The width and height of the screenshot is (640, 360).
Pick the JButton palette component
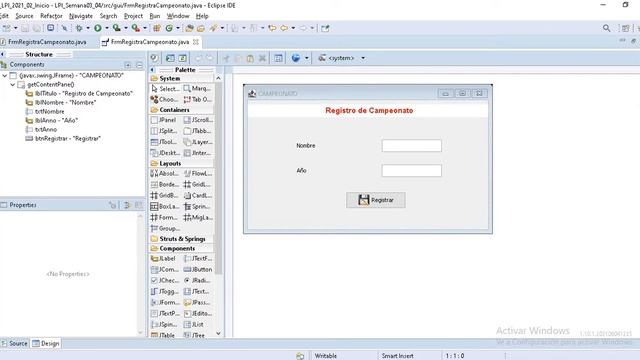(198, 269)
